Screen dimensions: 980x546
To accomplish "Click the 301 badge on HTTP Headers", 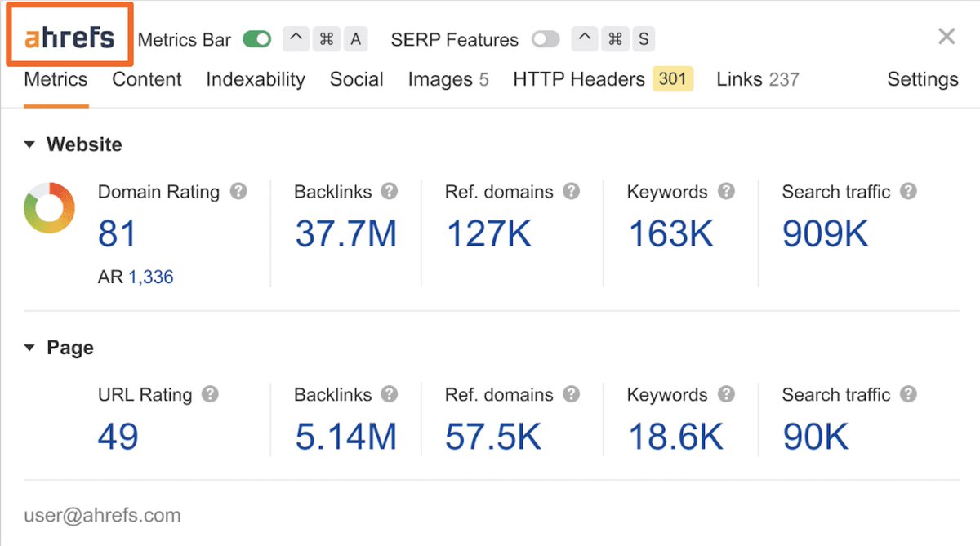I will pyautogui.click(x=673, y=79).
